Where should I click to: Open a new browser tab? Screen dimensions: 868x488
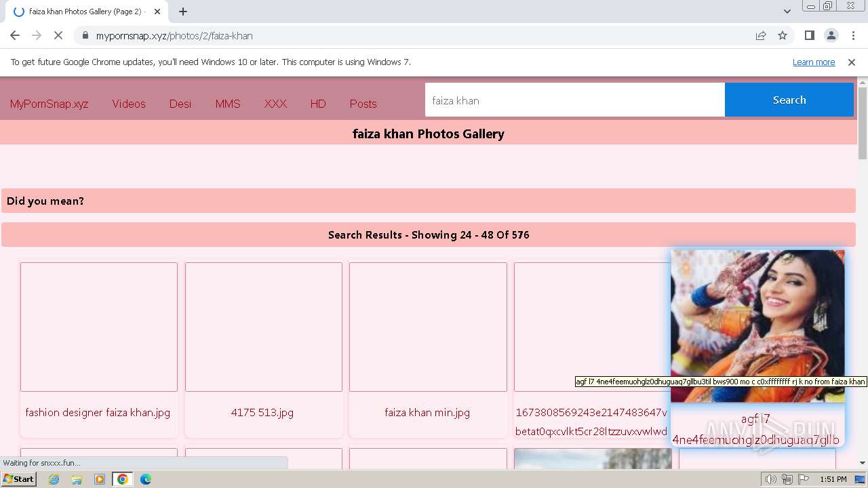183,12
